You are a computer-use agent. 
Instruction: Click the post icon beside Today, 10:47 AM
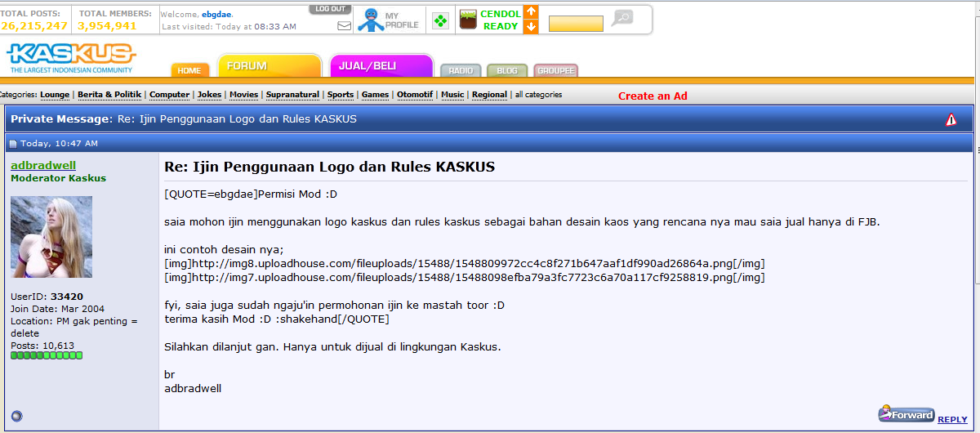[13, 144]
